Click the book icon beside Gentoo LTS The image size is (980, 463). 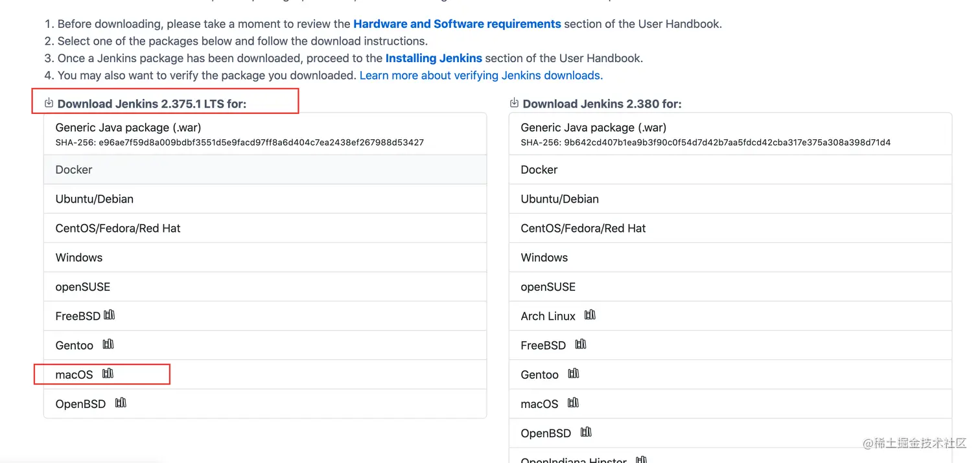pyautogui.click(x=108, y=344)
